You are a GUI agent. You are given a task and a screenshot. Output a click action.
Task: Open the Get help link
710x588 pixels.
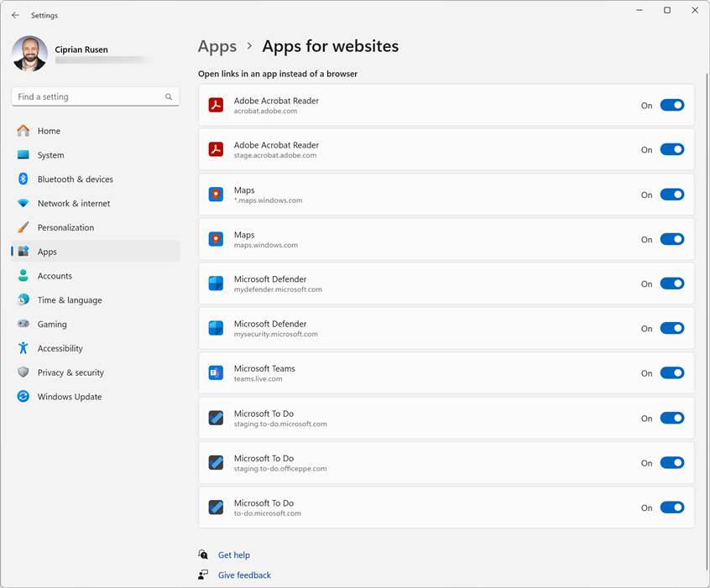point(233,555)
